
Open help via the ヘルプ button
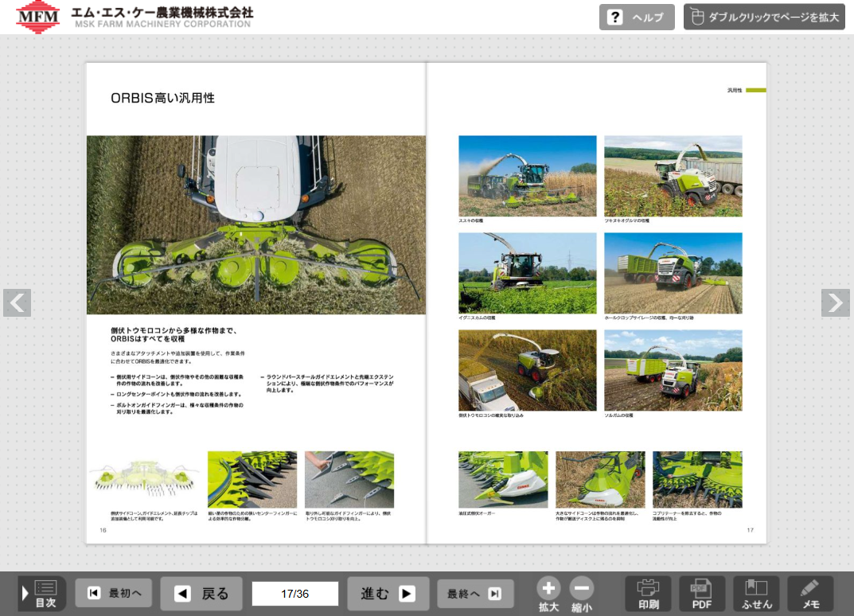pos(637,17)
